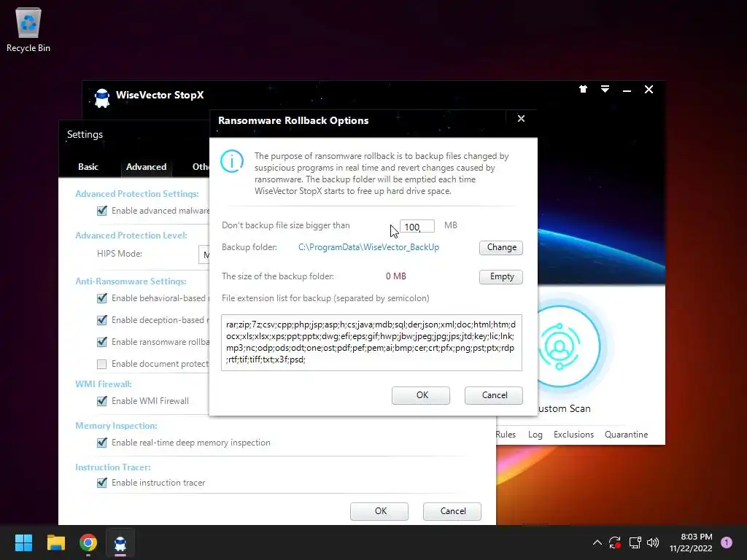Click Change button for backup folder

click(501, 248)
